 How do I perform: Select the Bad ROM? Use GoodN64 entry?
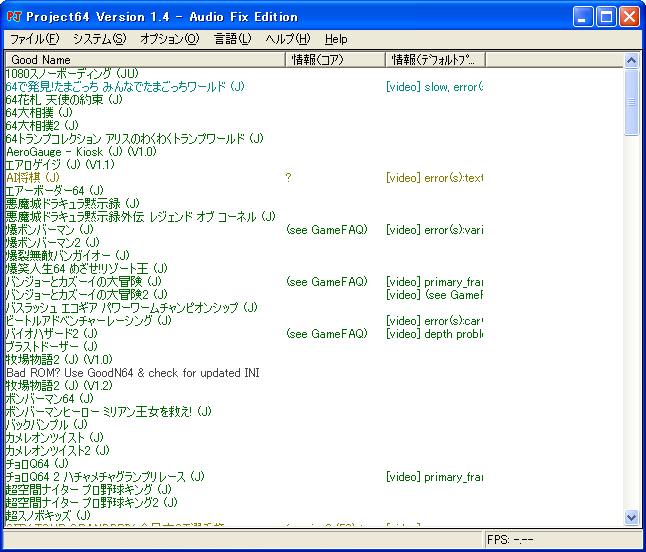coord(132,373)
